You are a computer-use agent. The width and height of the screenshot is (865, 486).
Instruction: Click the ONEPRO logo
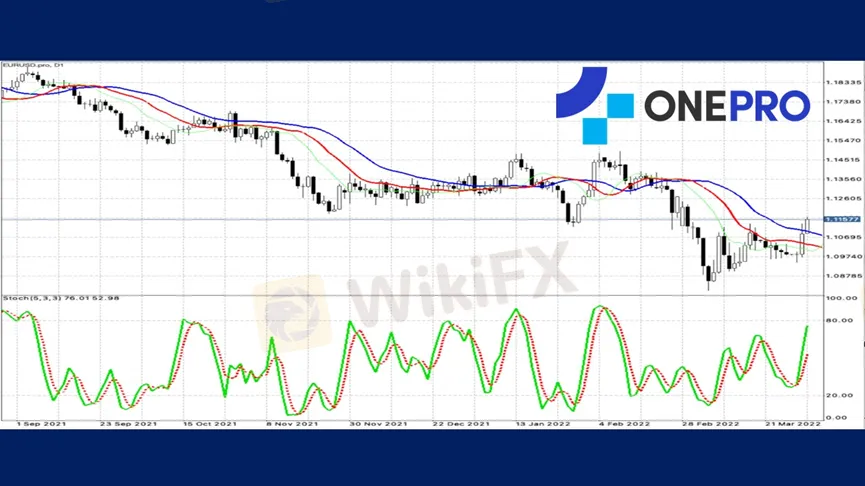pyautogui.click(x=683, y=105)
